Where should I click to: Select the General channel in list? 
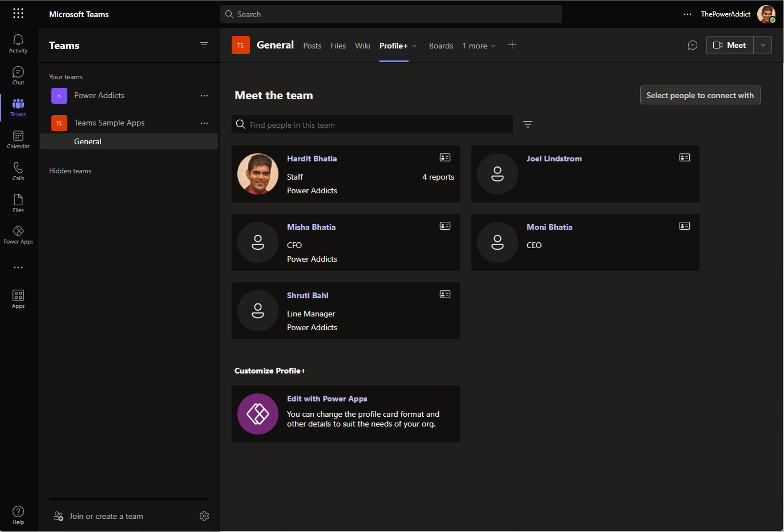pos(129,141)
